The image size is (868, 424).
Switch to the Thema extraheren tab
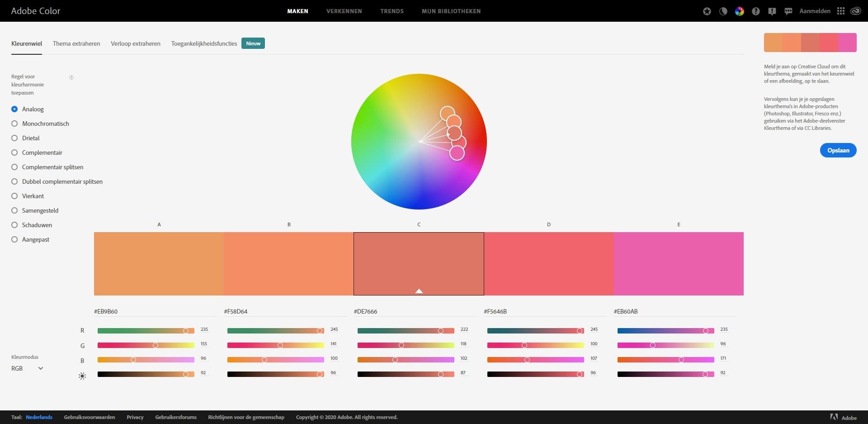pos(76,43)
